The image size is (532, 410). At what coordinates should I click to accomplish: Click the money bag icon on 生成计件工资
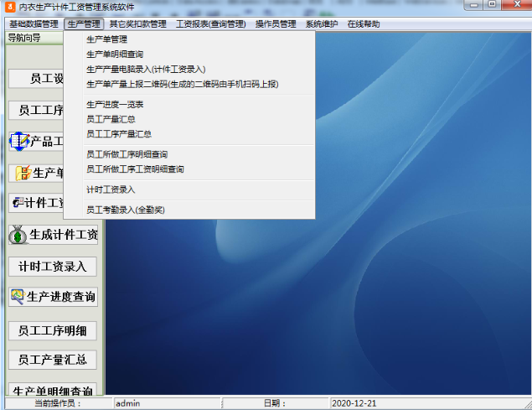pos(18,235)
